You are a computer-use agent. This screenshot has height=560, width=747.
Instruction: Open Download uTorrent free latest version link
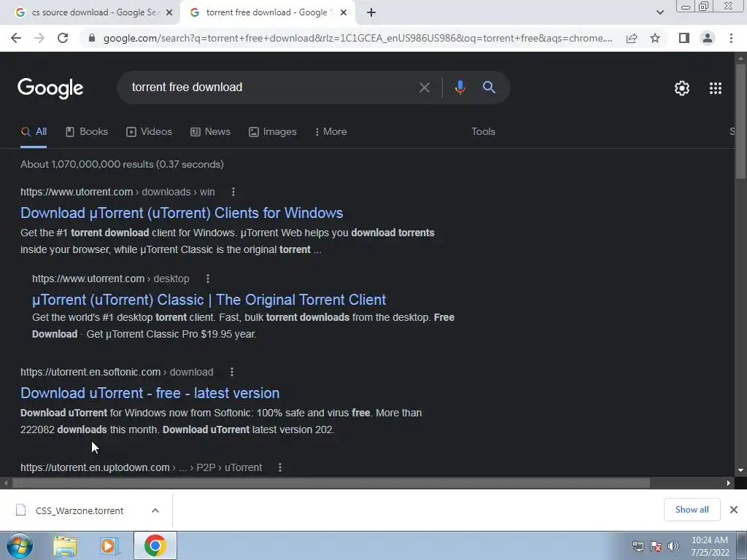(150, 393)
